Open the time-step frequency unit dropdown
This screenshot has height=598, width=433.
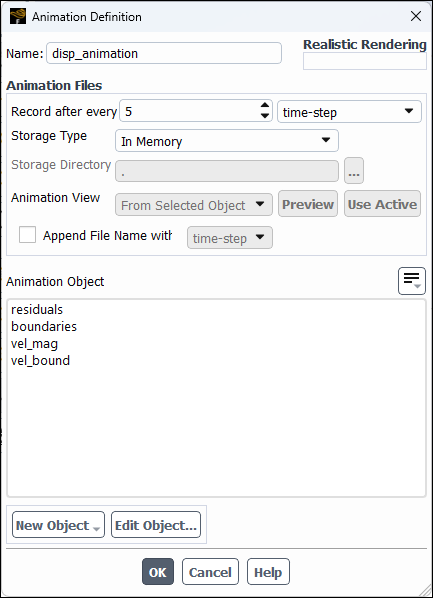(349, 112)
